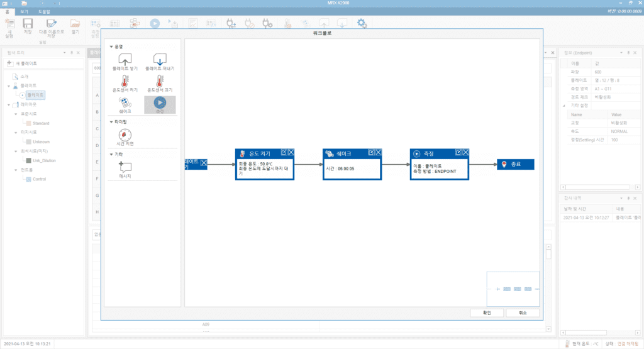Image resolution: width=644 pixels, height=349 pixels.
Task: Collapse the 타이밍 section
Action: 111,121
